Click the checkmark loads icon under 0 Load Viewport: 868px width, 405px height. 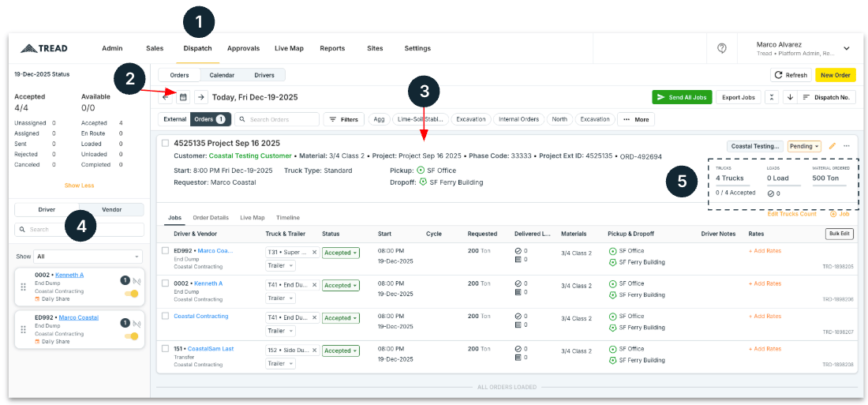click(x=771, y=193)
